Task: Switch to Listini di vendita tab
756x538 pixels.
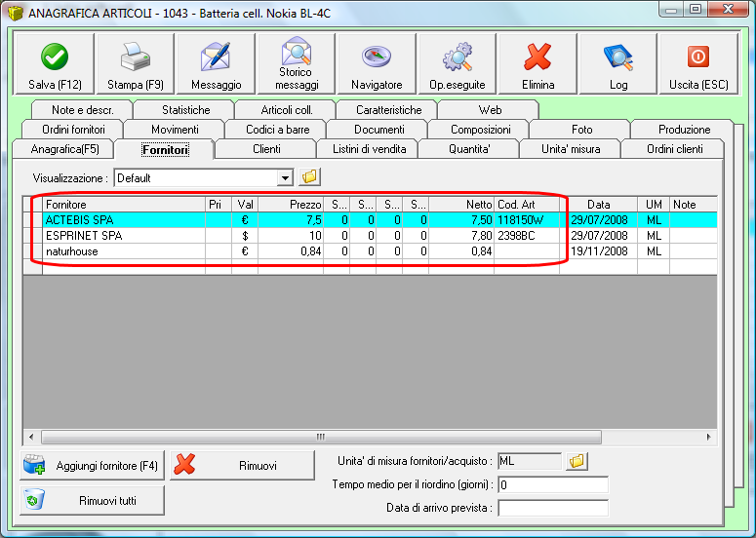Action: click(369, 149)
